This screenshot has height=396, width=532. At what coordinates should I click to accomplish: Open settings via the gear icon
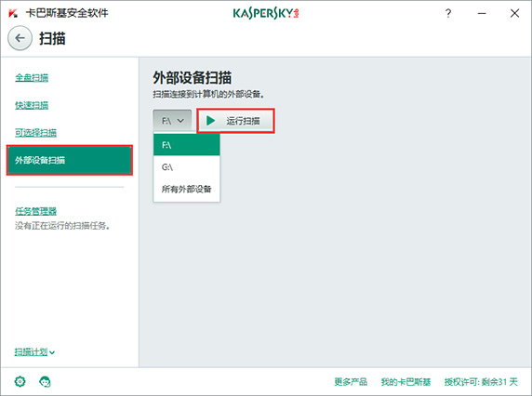tap(20, 381)
